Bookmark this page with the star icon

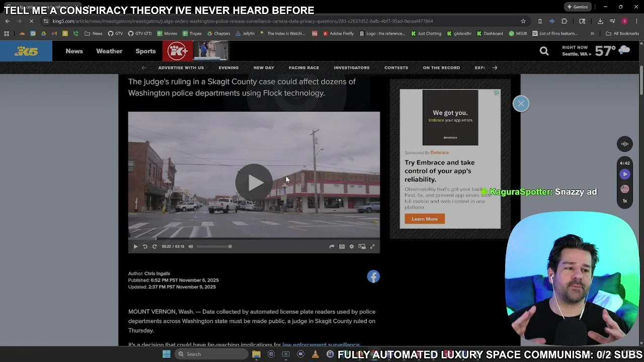[523, 21]
